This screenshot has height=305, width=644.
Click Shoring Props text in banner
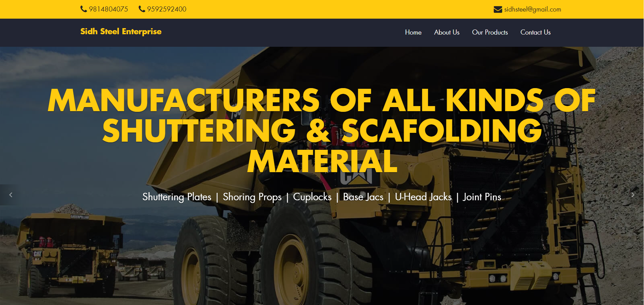[252, 197]
